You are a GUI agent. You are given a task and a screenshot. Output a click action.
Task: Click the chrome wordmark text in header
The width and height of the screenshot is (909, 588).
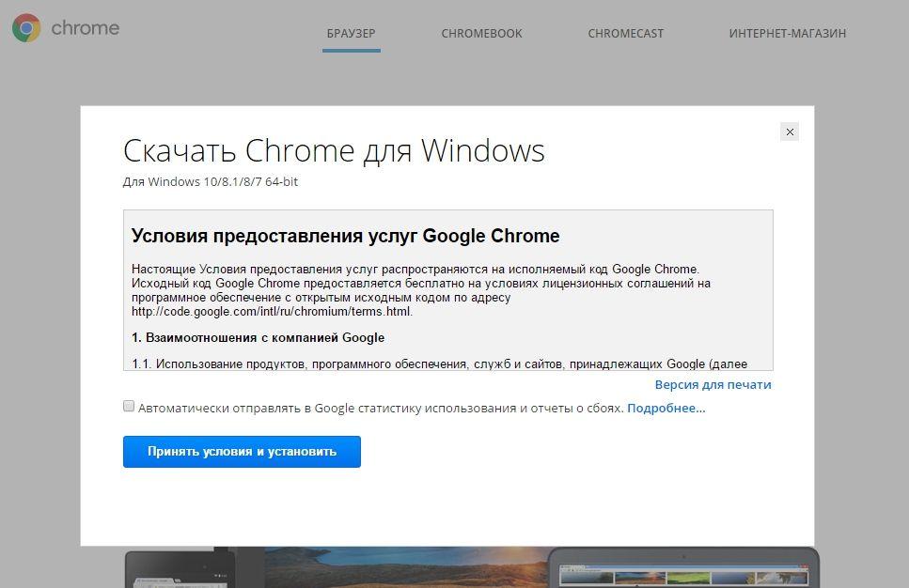(86, 28)
